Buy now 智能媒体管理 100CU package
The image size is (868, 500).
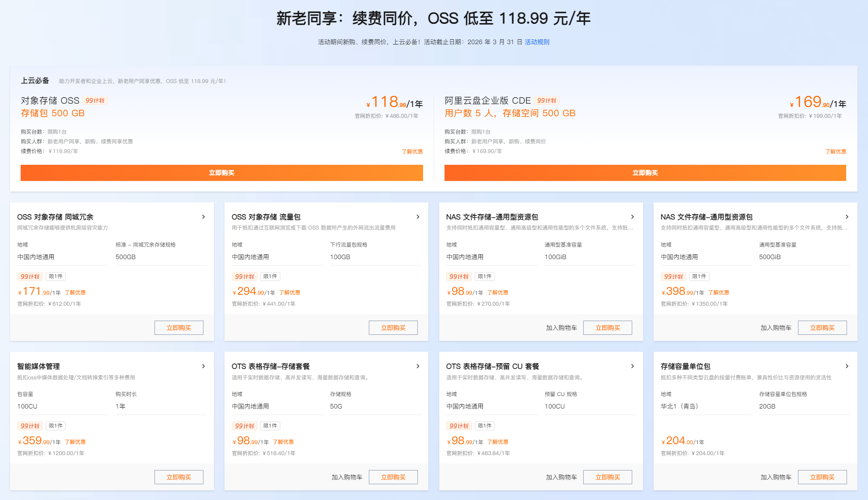179,477
